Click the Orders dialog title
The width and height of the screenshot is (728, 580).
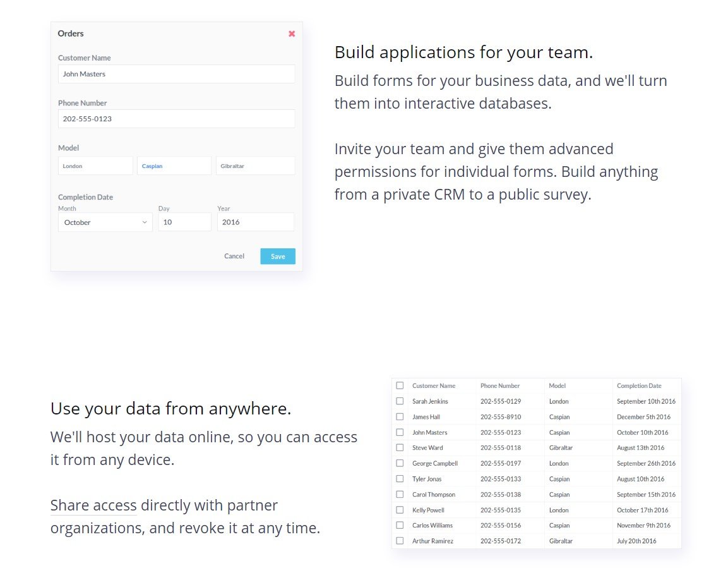[71, 33]
